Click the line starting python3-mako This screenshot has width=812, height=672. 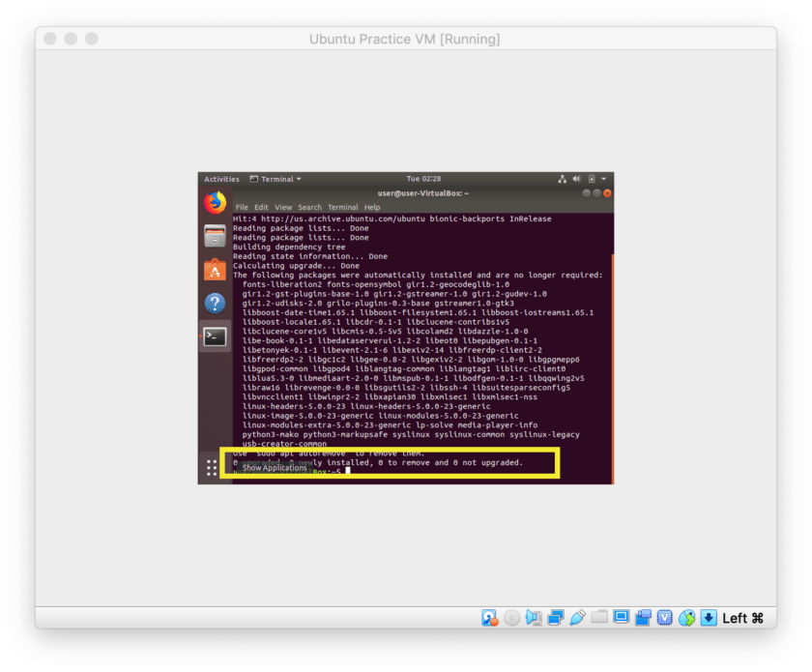411,435
